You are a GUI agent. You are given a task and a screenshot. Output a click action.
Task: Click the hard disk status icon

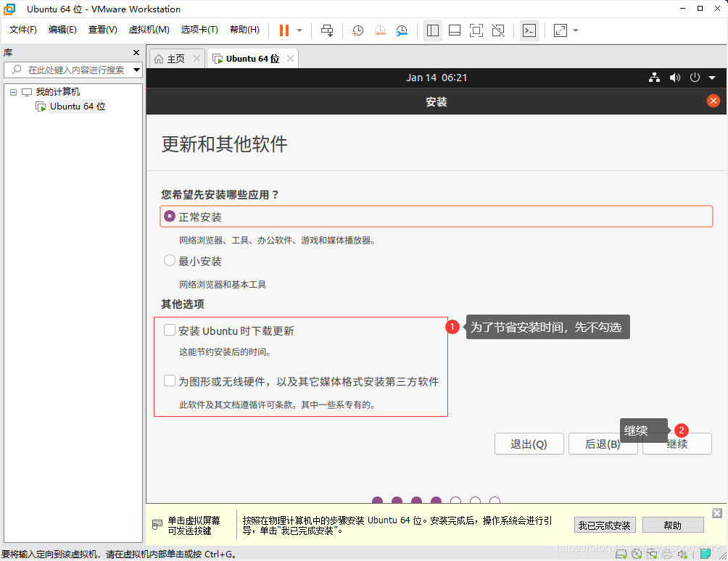pos(621,554)
